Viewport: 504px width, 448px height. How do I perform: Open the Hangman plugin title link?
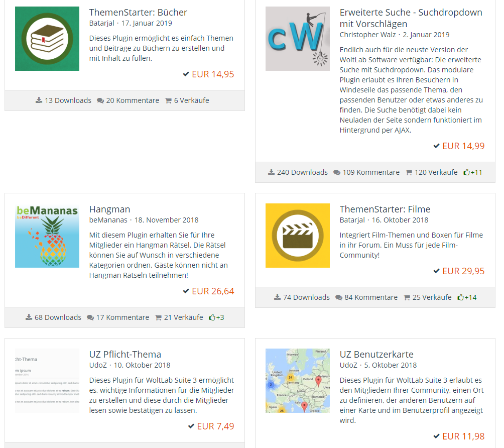109,209
